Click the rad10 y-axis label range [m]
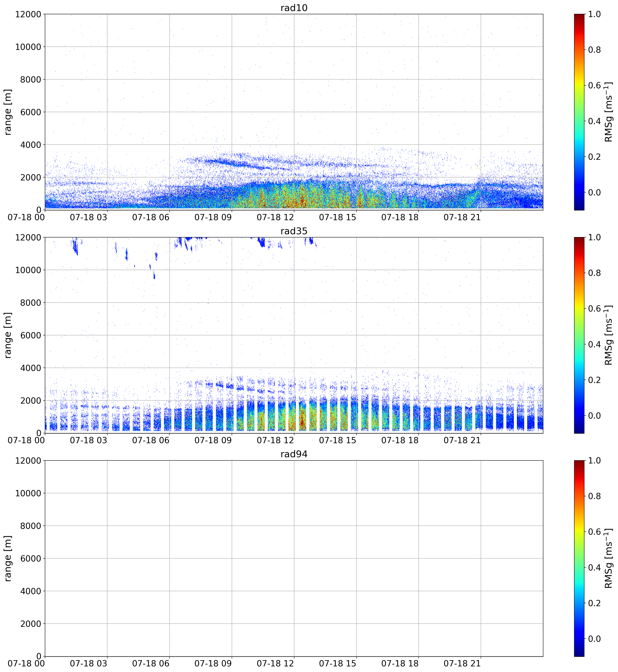 [x=8, y=112]
